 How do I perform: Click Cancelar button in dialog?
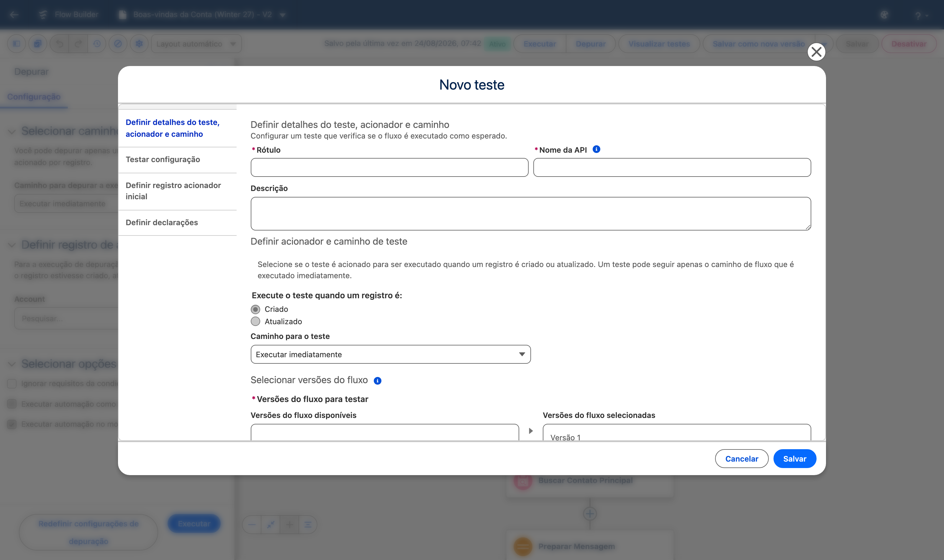pos(742,459)
